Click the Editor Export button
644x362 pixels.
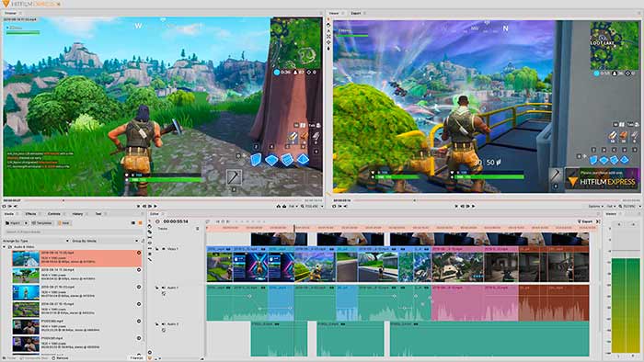[x=586, y=221]
